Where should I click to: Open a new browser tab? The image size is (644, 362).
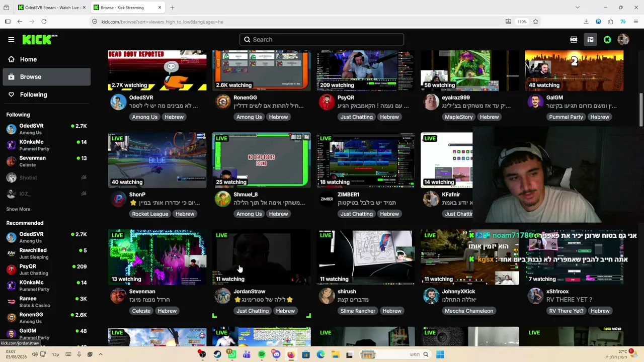[x=172, y=8]
